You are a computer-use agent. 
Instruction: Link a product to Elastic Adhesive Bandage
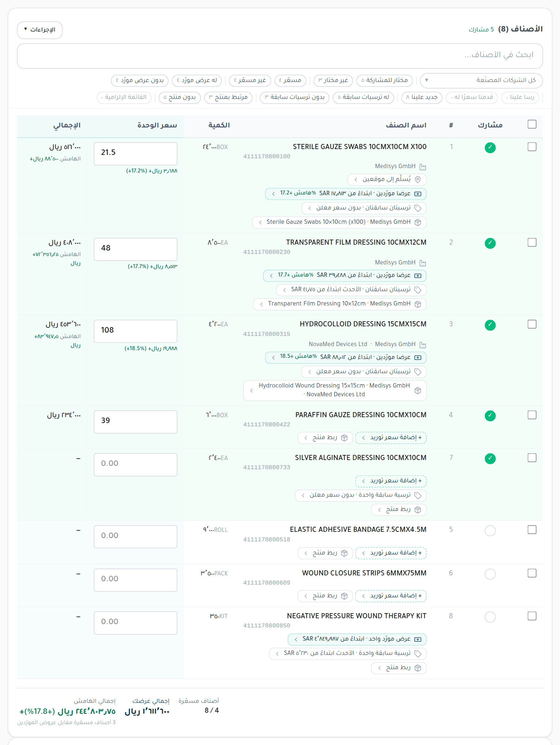(x=325, y=553)
